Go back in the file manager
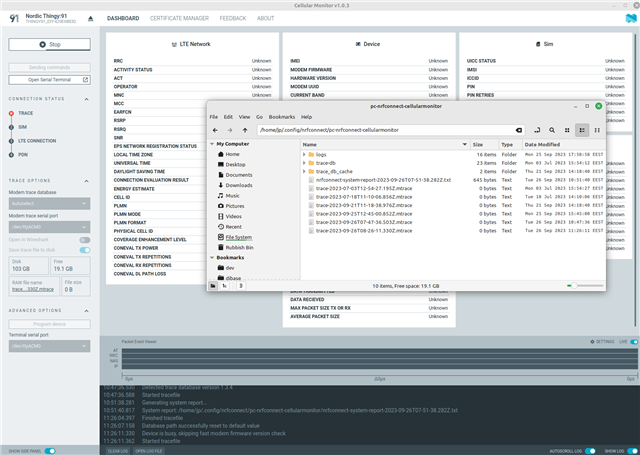This screenshot has height=455, width=640. pos(215,130)
